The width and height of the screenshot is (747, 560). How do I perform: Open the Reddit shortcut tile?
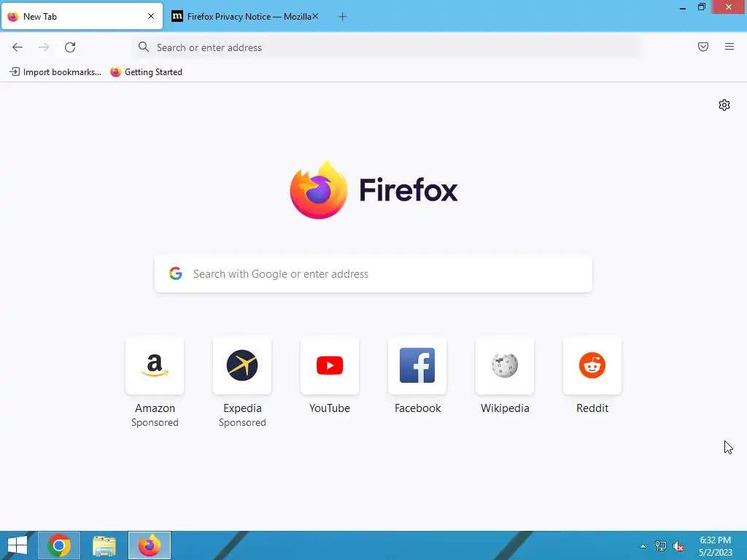592,365
